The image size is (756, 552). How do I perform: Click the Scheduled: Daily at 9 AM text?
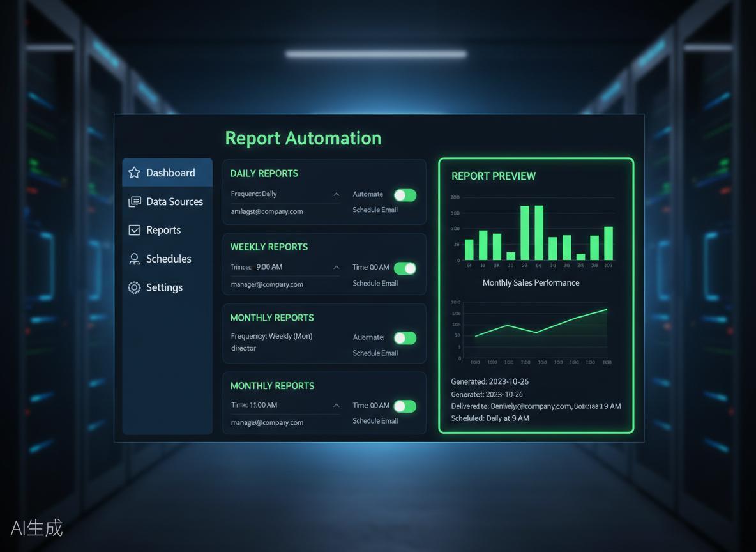click(490, 418)
